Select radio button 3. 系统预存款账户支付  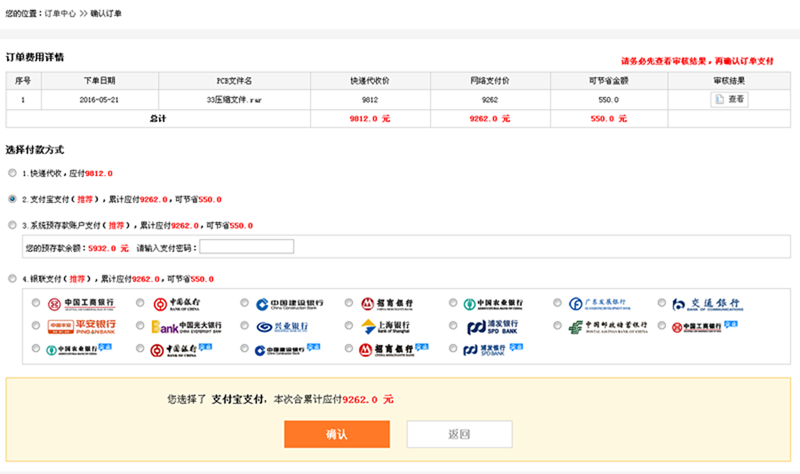pos(12,225)
